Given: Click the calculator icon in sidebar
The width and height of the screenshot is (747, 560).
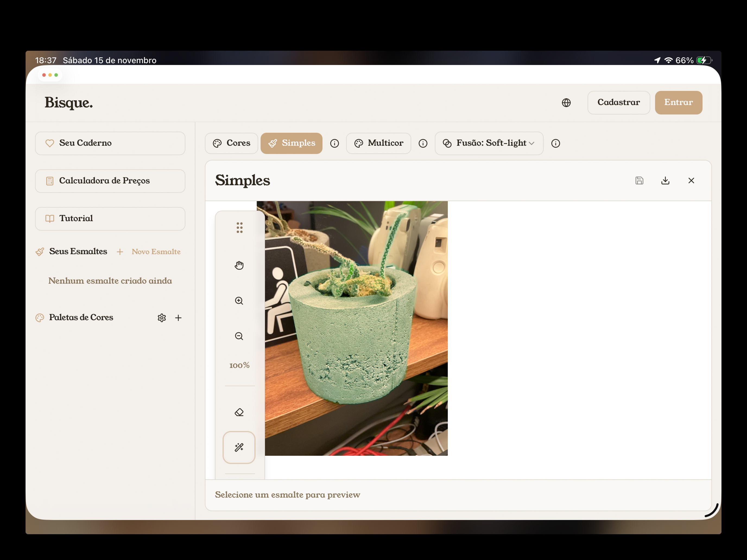Looking at the screenshot, I should pyautogui.click(x=50, y=181).
